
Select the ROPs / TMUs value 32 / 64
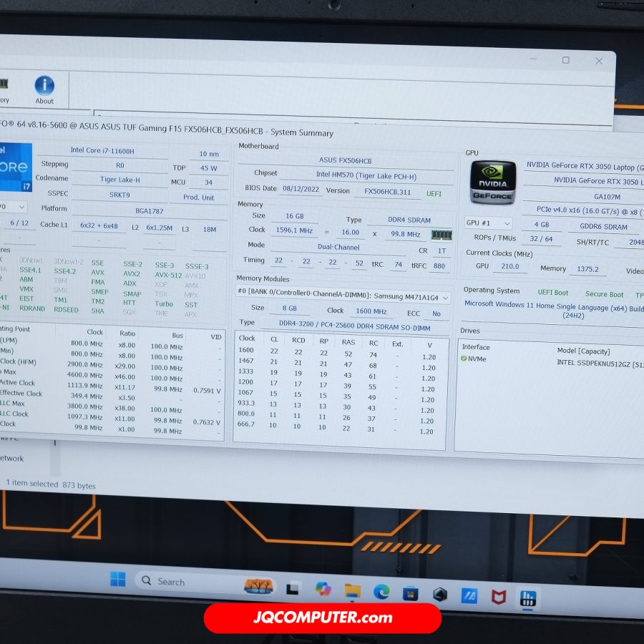coord(541,238)
